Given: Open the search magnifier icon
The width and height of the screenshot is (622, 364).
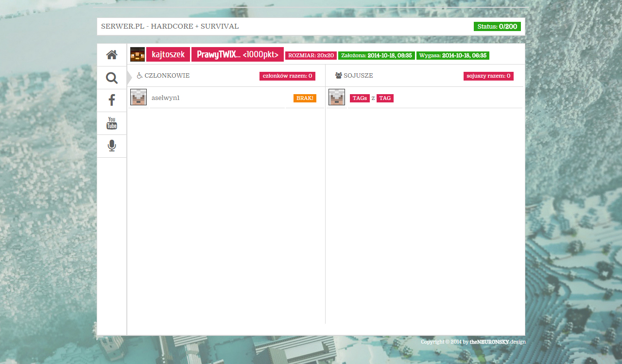Looking at the screenshot, I should coord(112,78).
